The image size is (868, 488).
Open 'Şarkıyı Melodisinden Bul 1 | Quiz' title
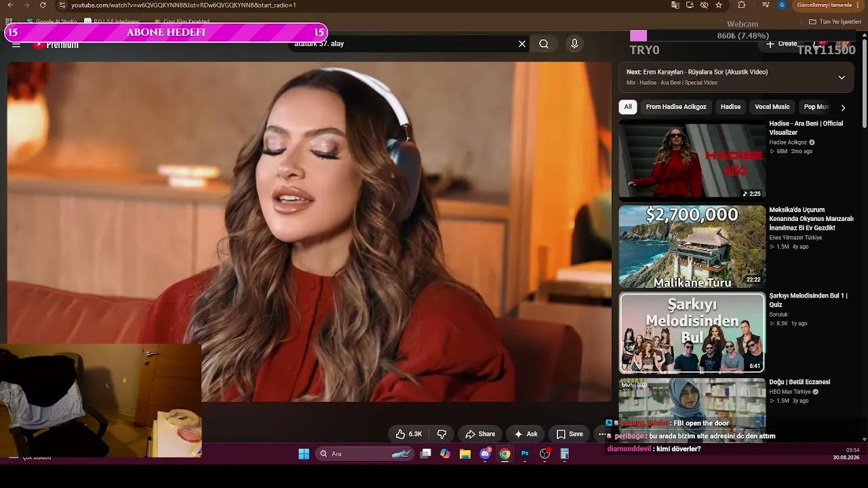tap(808, 300)
